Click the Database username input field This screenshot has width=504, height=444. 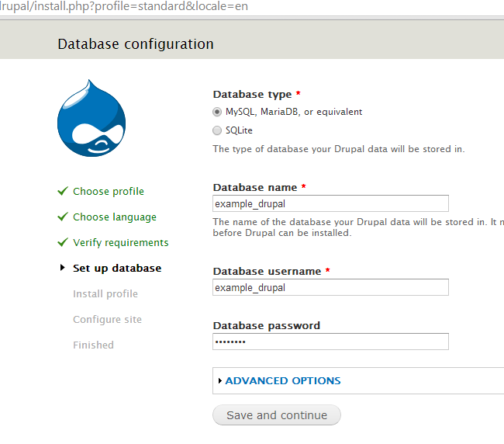tap(330, 287)
